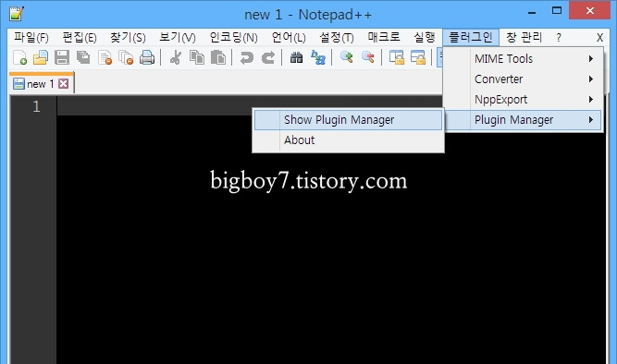Click the Redo arrow icon
The image size is (617, 364).
click(x=268, y=57)
